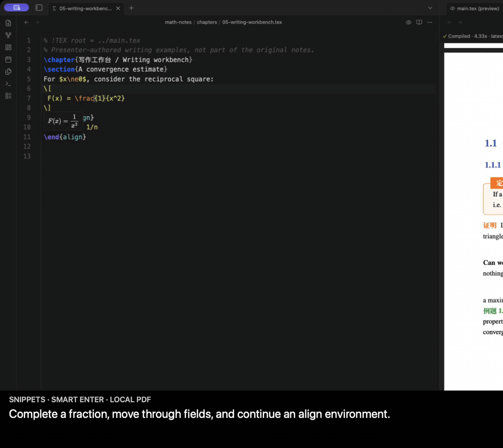Go forward in the preview pane
This screenshot has height=448, width=503.
[460, 22]
